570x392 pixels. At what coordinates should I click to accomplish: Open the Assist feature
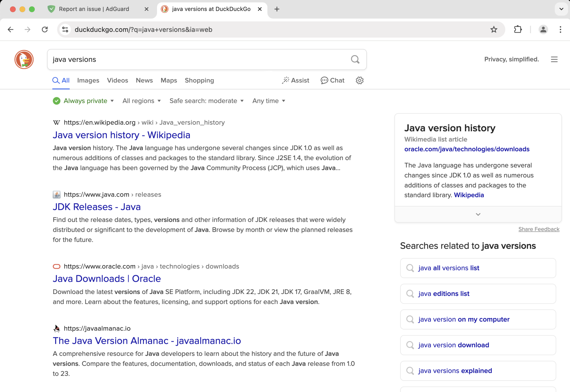point(296,80)
